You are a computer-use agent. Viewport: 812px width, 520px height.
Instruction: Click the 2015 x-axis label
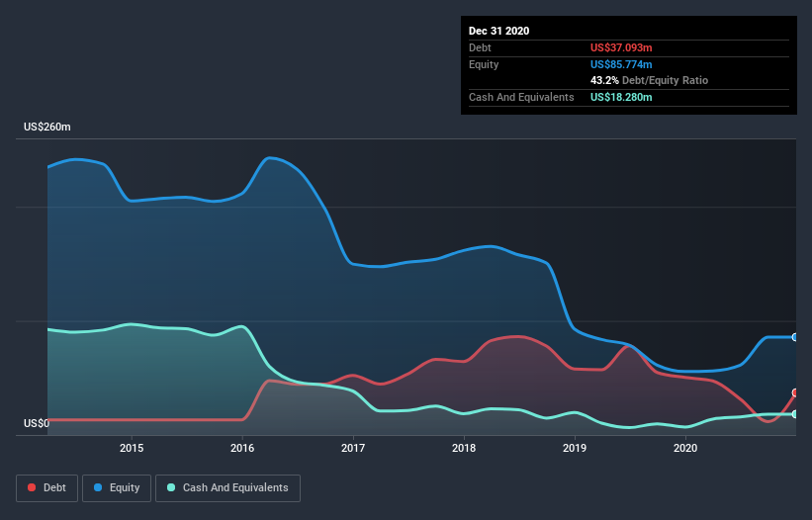click(x=132, y=448)
